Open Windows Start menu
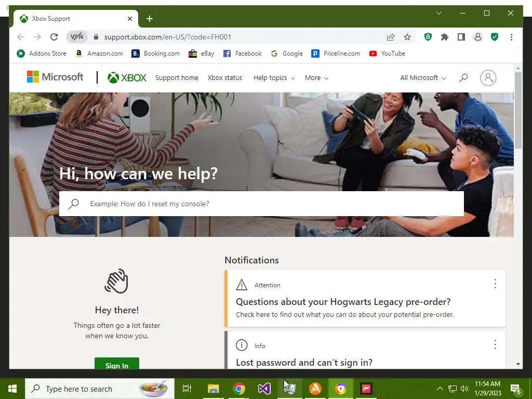The width and height of the screenshot is (532, 399). click(12, 389)
